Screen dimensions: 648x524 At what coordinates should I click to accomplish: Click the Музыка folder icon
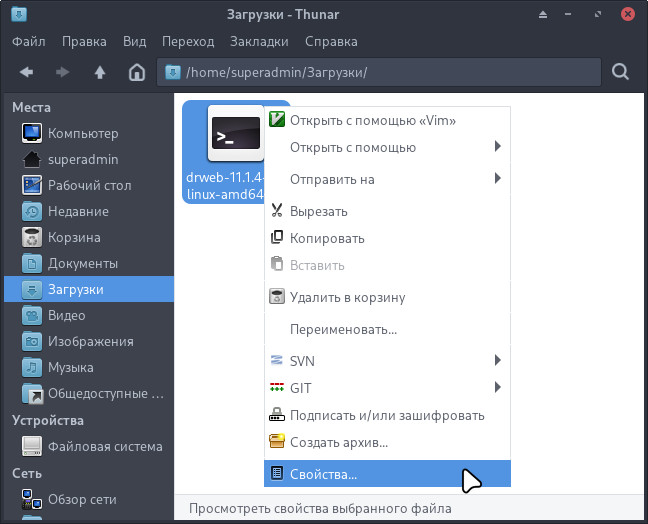[32, 367]
